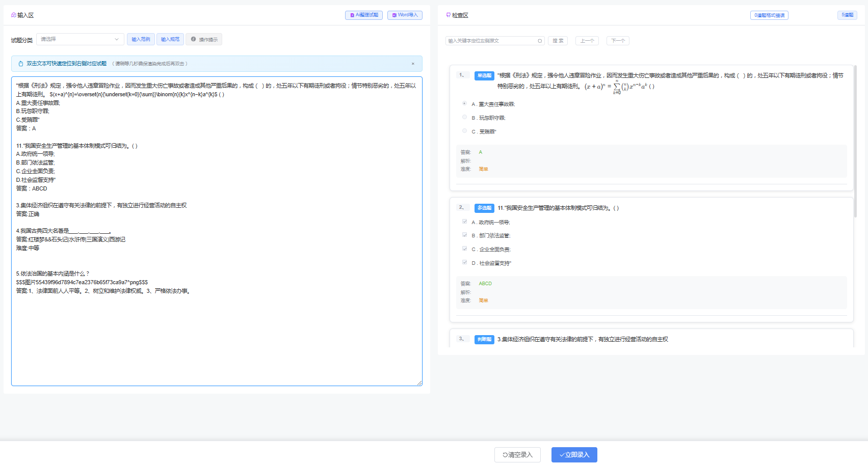Image resolution: width=868 pixels, height=465 pixels.
Task: Click the info icon beside 操作提示
Action: (193, 39)
